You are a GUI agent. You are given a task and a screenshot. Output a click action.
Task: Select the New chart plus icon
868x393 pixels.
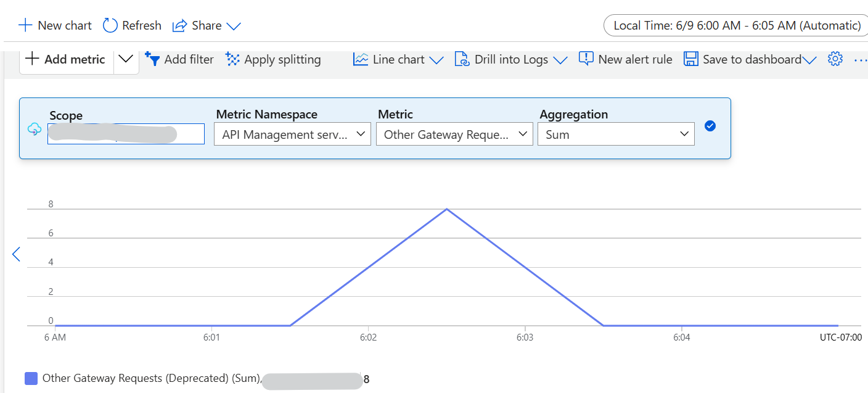(25, 25)
